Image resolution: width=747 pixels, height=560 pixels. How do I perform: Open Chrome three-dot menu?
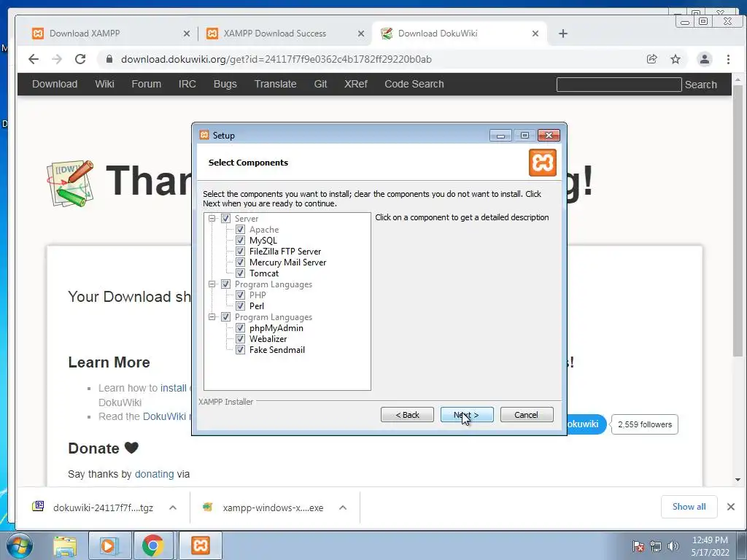(x=728, y=59)
